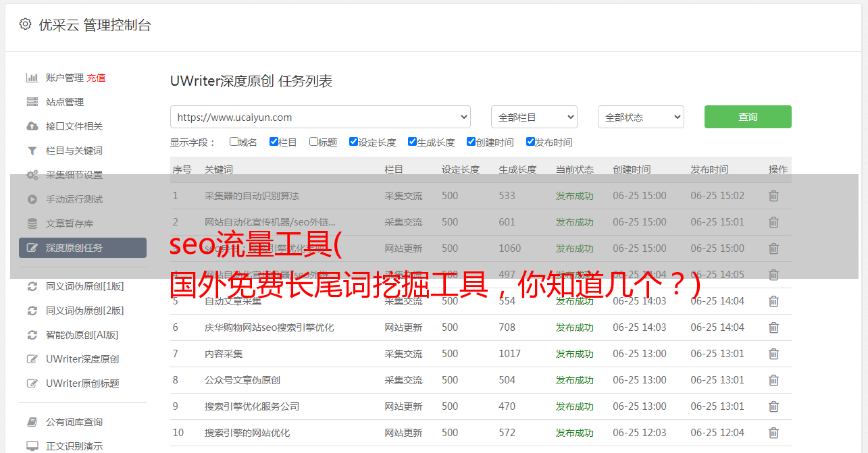This screenshot has height=453, width=868.
Task: Uncheck the 发布时间 checkbox
Action: 530,142
